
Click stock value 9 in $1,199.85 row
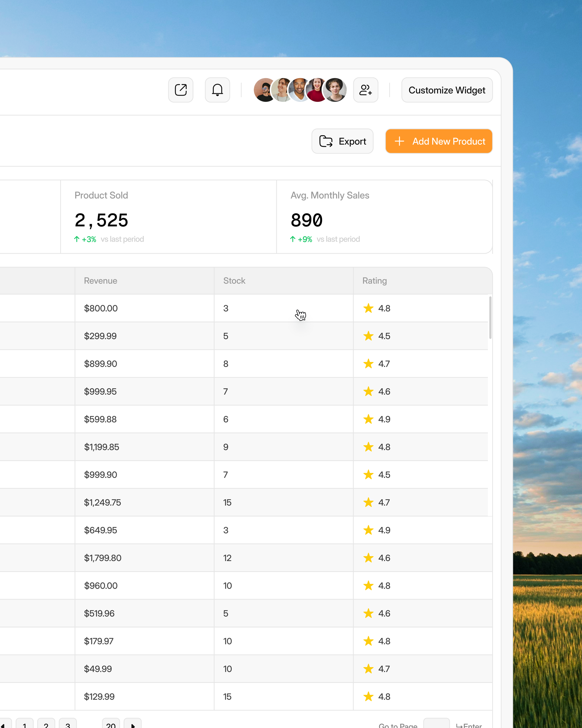(226, 447)
